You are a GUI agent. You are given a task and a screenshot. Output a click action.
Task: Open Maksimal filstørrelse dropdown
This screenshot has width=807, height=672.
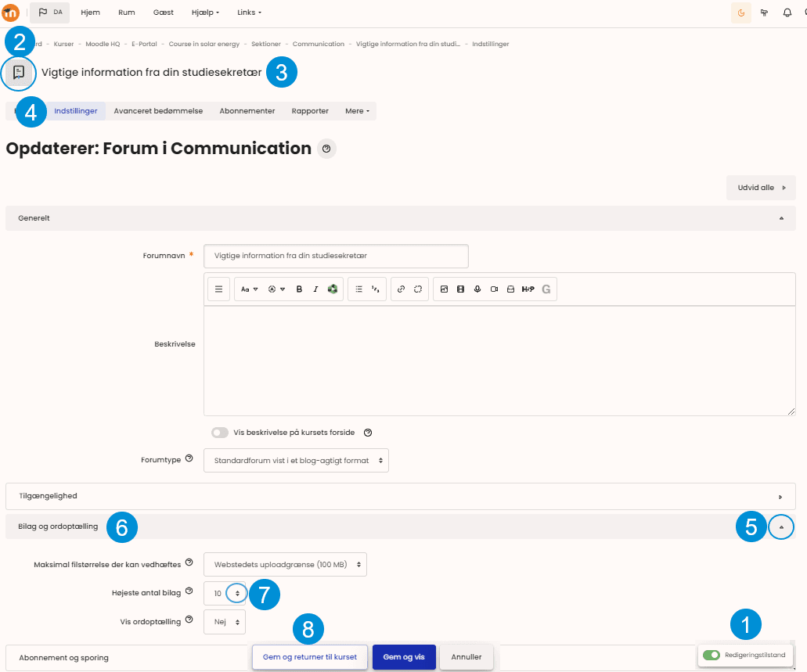pyautogui.click(x=285, y=564)
